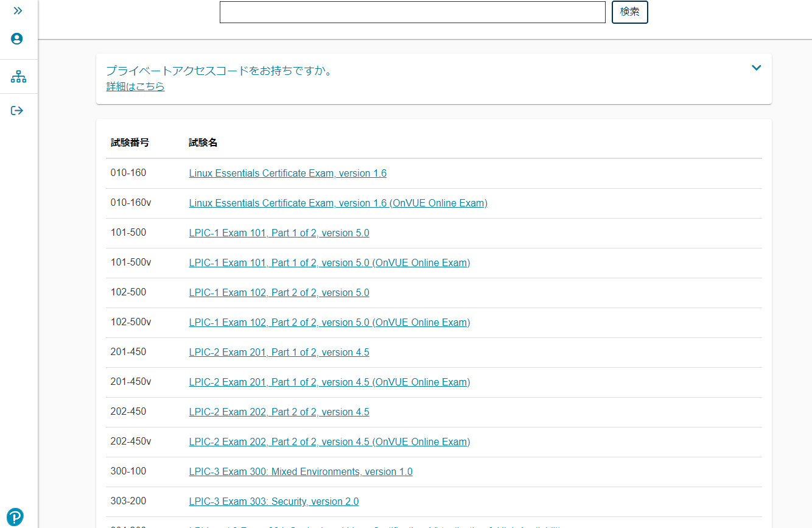Click exam number 102-500 cell

(x=128, y=292)
